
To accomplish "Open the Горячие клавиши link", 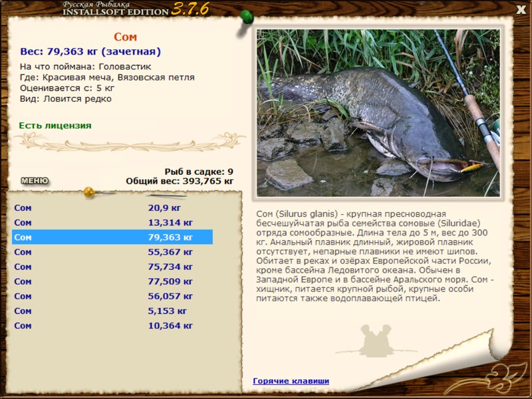I will coord(291,381).
